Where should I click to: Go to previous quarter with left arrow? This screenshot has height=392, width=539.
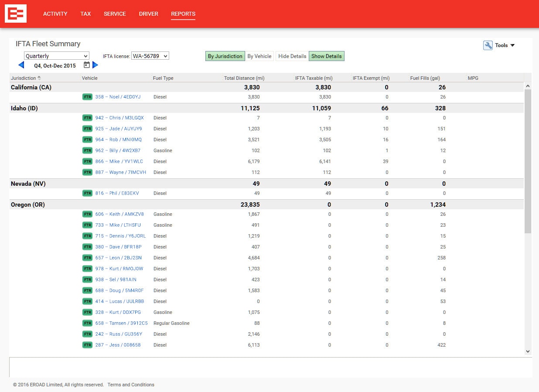tap(21, 65)
